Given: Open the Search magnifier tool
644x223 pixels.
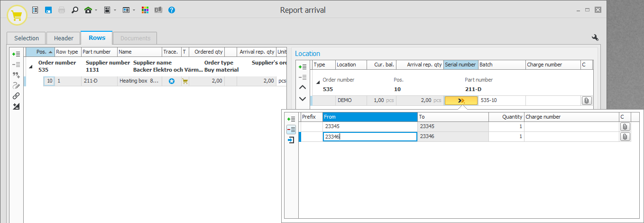Looking at the screenshot, I should [x=74, y=10].
